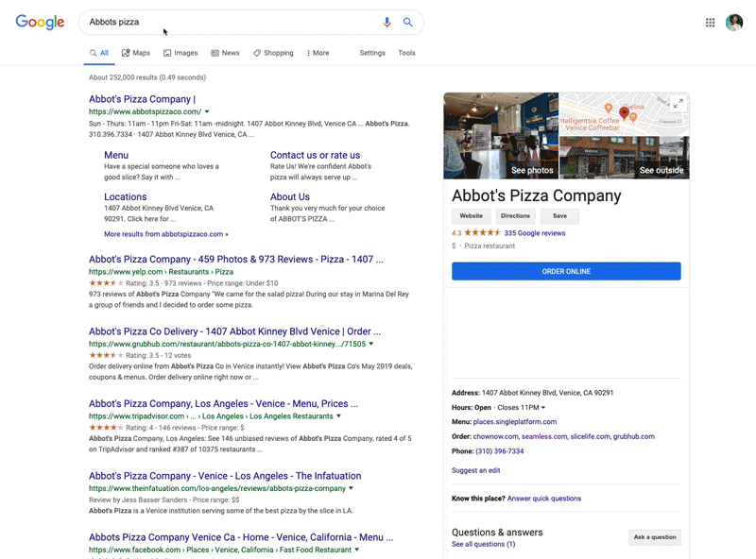The width and height of the screenshot is (756, 559).
Task: Switch to the Images tab
Action: 180,53
